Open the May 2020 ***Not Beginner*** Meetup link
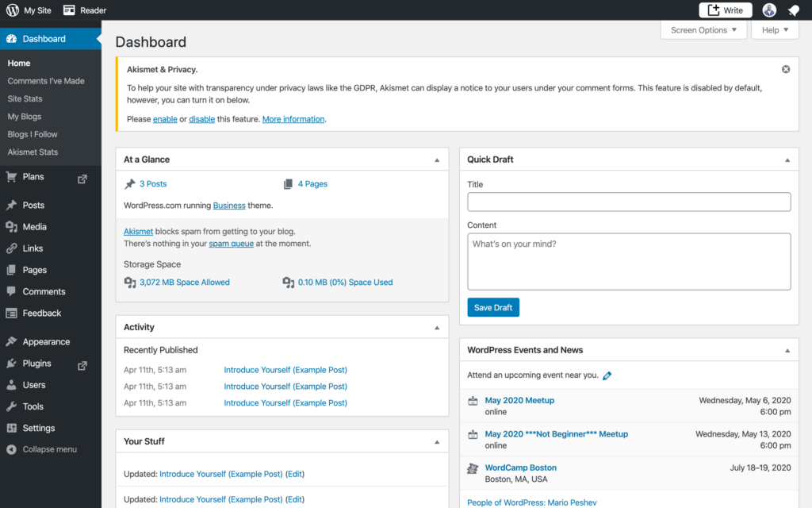This screenshot has height=508, width=812. (556, 434)
